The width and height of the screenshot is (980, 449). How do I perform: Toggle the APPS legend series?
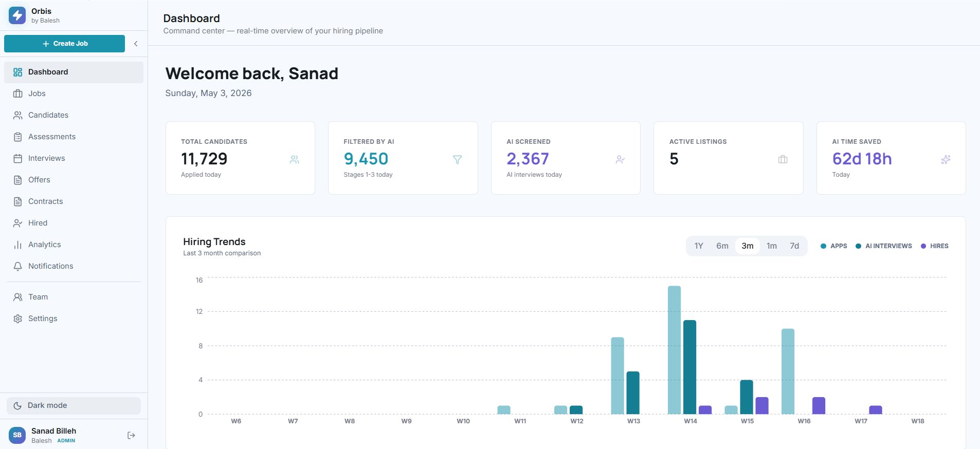coord(834,246)
